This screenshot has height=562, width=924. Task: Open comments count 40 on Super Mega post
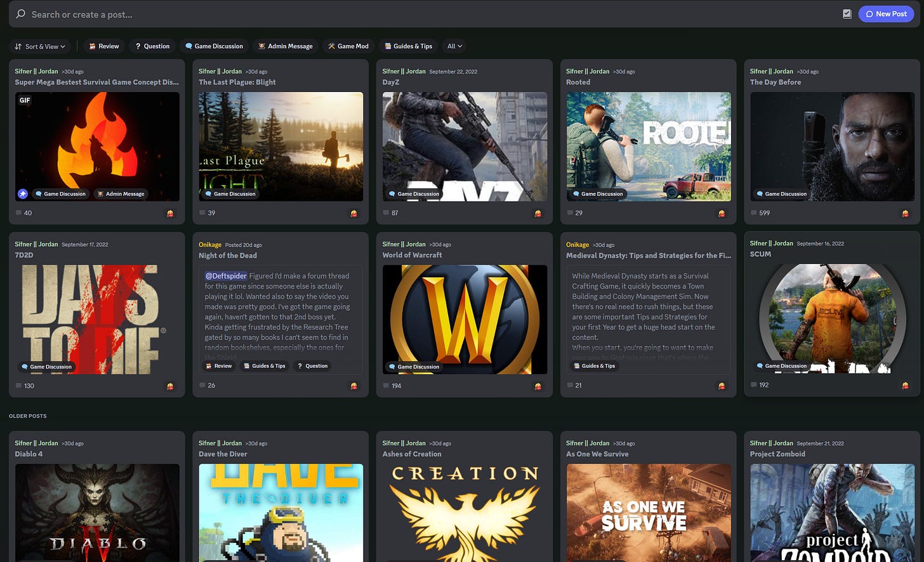[x=23, y=213]
